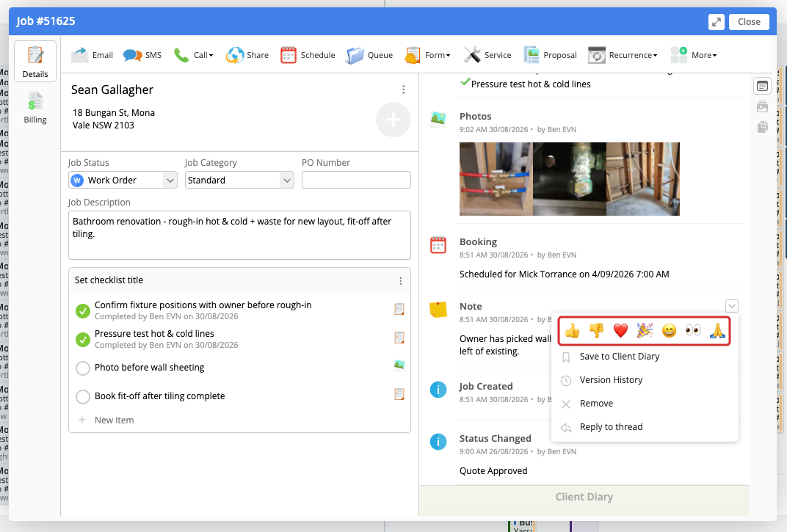React with red heart emoji
Viewport: 787px width, 532px height.
pos(620,331)
